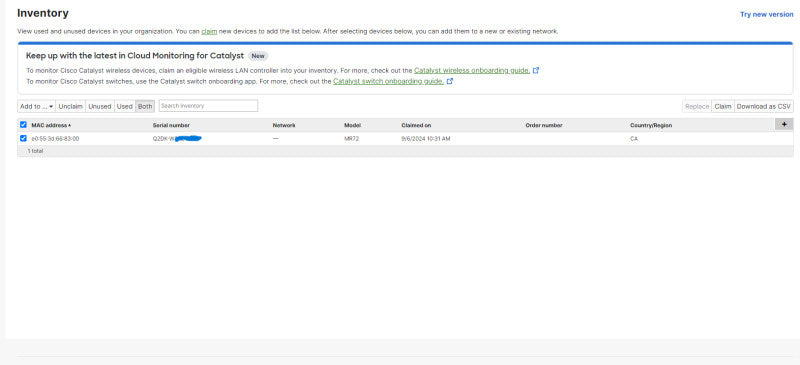Filter inventory by Used devices
800x365 pixels.
tap(124, 106)
